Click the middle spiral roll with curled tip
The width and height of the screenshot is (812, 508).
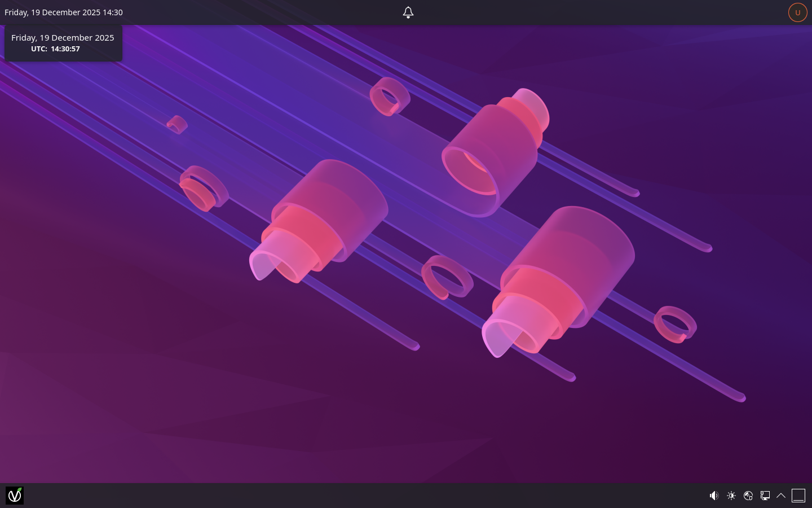[x=319, y=220]
